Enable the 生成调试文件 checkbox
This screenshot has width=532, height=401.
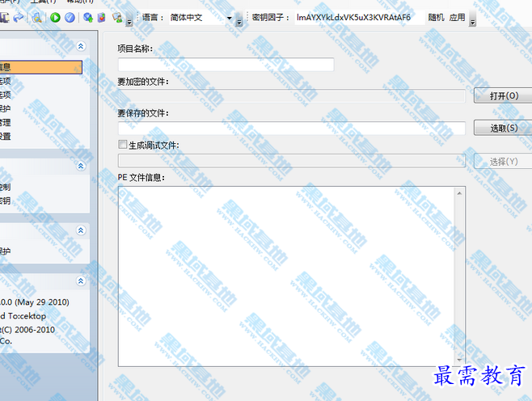[x=122, y=145]
